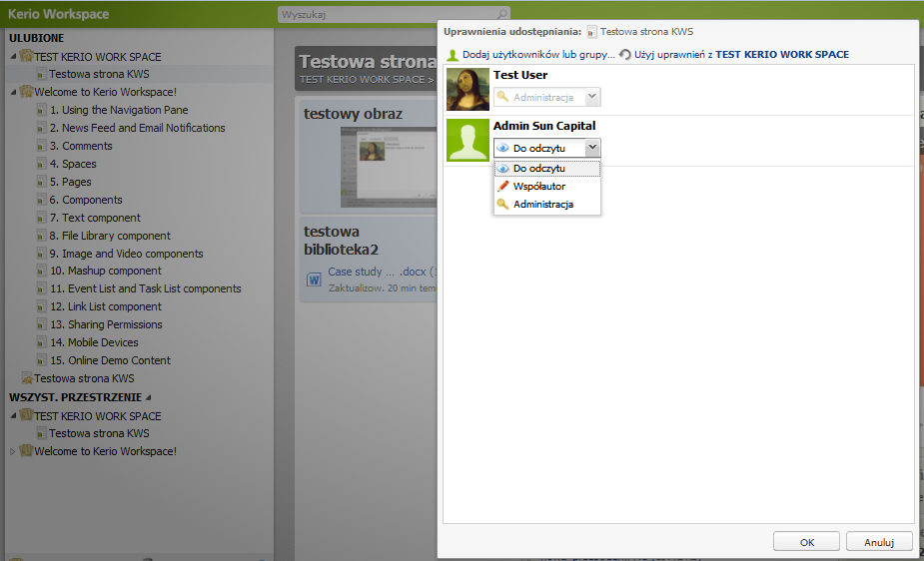Click page icon next to 1. Using the Navigation Pane

click(41, 110)
